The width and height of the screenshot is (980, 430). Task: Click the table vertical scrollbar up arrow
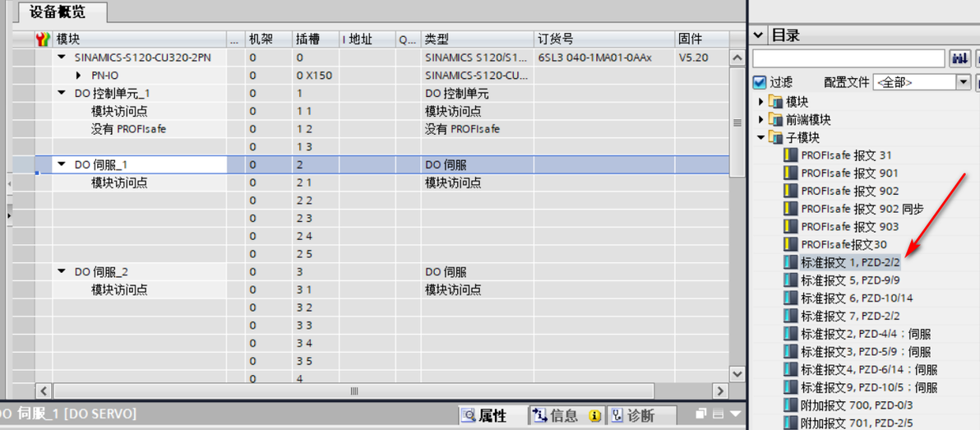(737, 58)
